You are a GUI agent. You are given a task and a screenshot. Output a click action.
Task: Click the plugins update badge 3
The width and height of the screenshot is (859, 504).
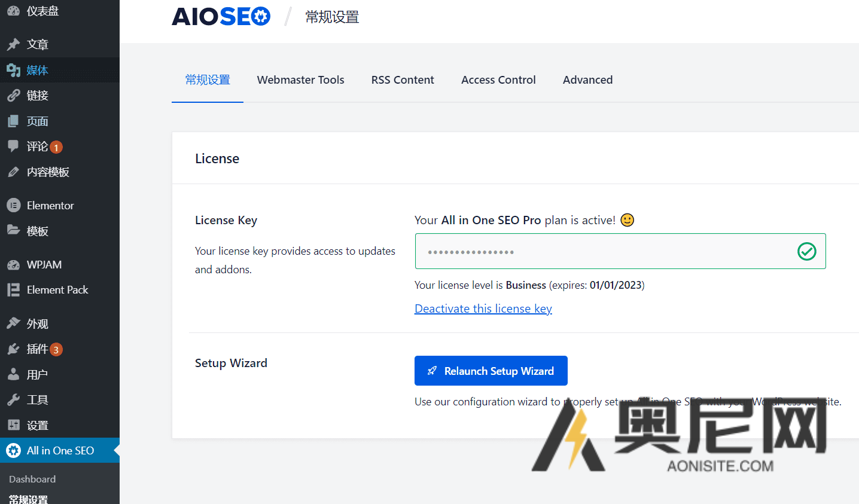tap(56, 350)
